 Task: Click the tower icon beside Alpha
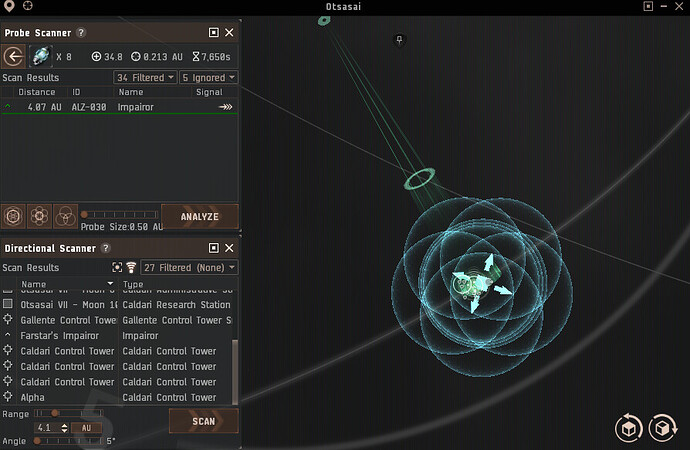coord(7,396)
